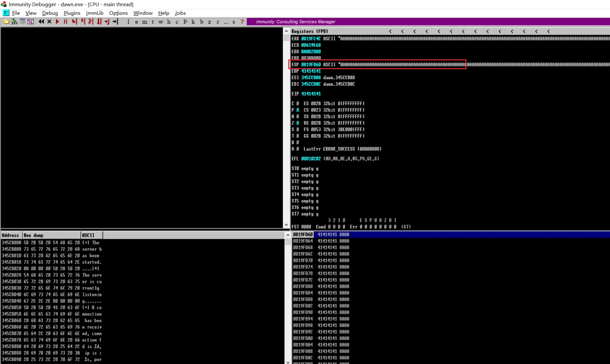The image size is (610, 364).
Task: Open the File menu
Action: 16,13
